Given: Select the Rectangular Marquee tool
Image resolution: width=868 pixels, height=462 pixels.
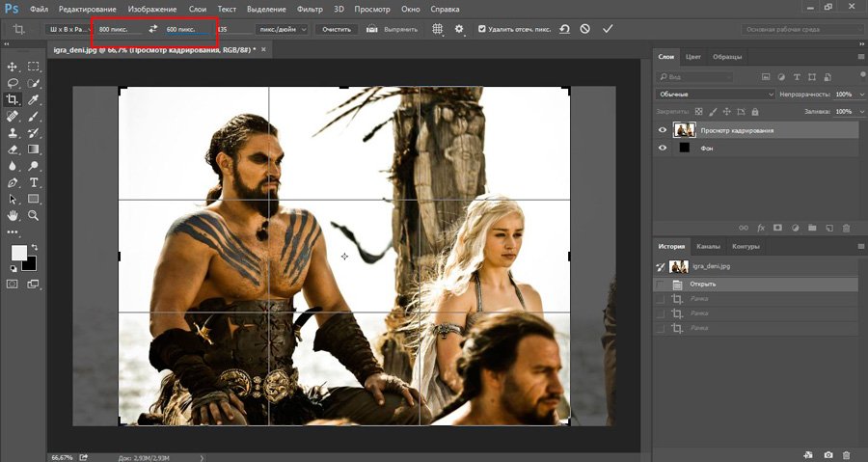Looking at the screenshot, I should (34, 67).
